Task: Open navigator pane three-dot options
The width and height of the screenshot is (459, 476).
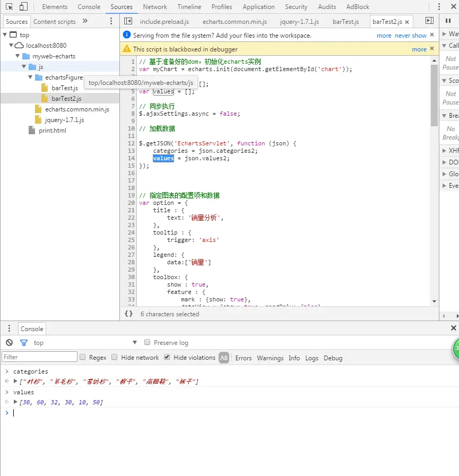Action: point(111,21)
